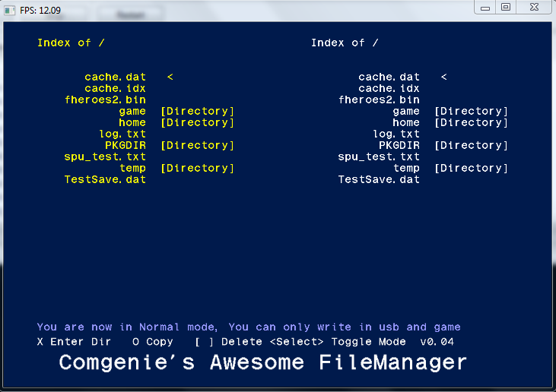556x392 pixels.
Task: Click the white cursor arrow in right panel
Action: (444, 77)
